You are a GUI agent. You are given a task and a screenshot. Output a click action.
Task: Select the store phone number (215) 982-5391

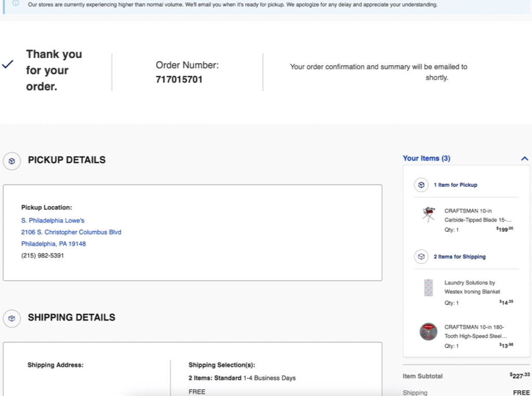[43, 256]
